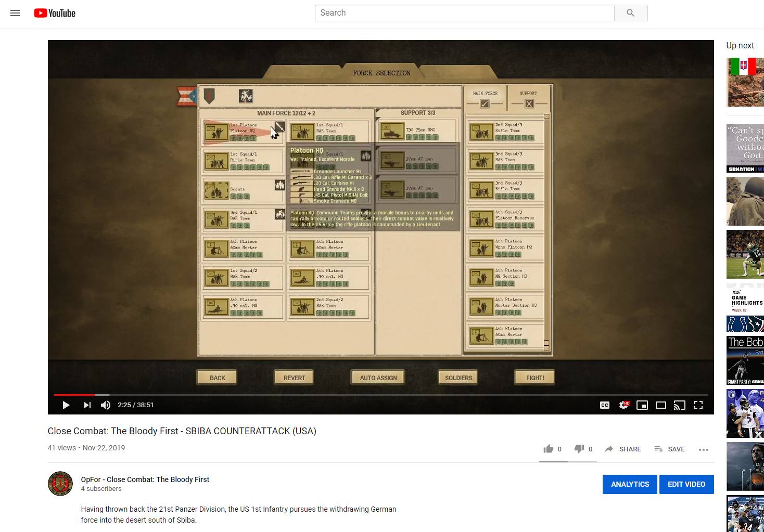Open the "The Bob" chart party thumbnail

tap(745, 360)
